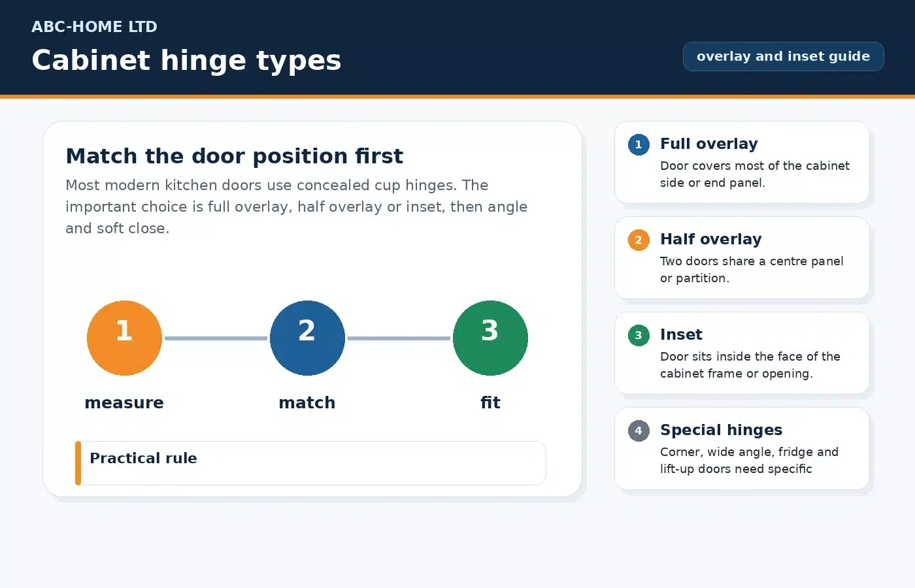Screen dimensions: 915x588
Task: Select the Match the door position first heading
Action: click(x=234, y=156)
